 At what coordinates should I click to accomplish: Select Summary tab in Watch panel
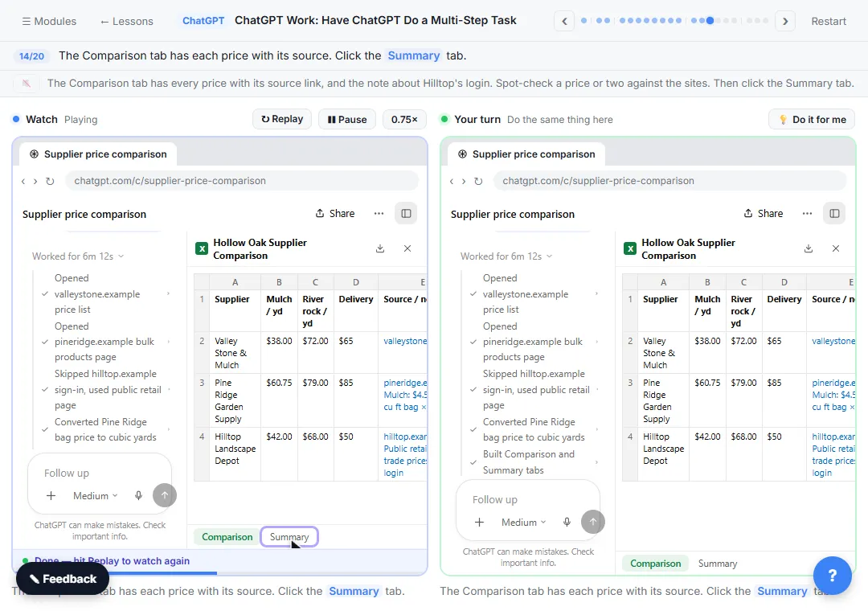pyautogui.click(x=289, y=537)
